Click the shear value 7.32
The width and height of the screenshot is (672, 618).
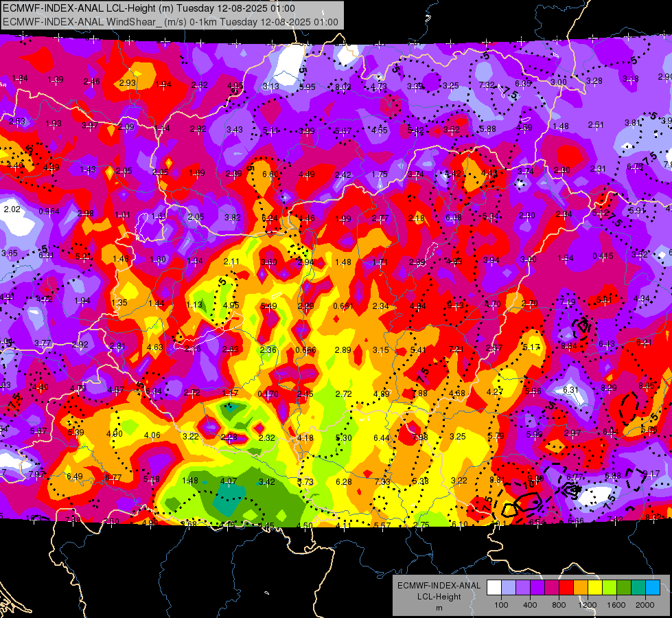(487, 85)
